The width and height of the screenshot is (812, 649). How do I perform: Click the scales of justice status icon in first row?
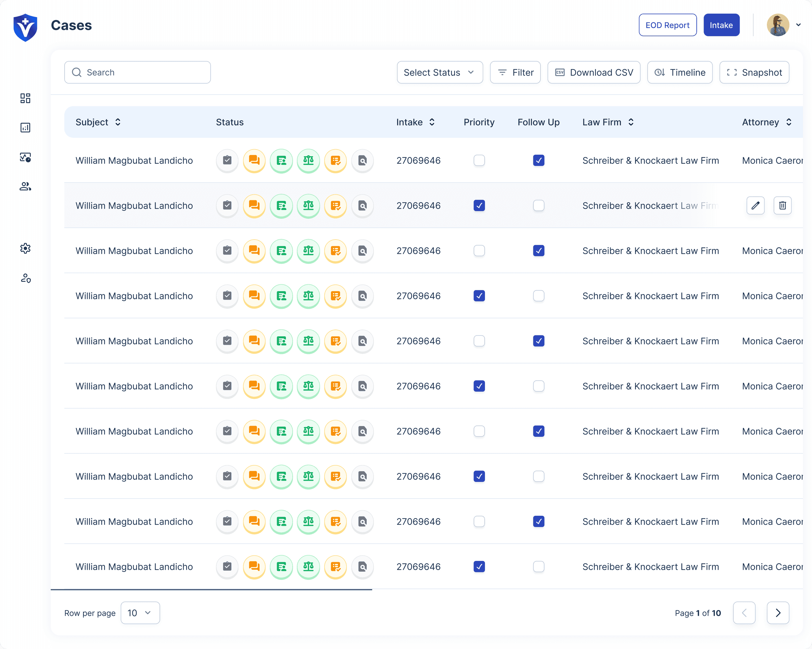tap(308, 161)
